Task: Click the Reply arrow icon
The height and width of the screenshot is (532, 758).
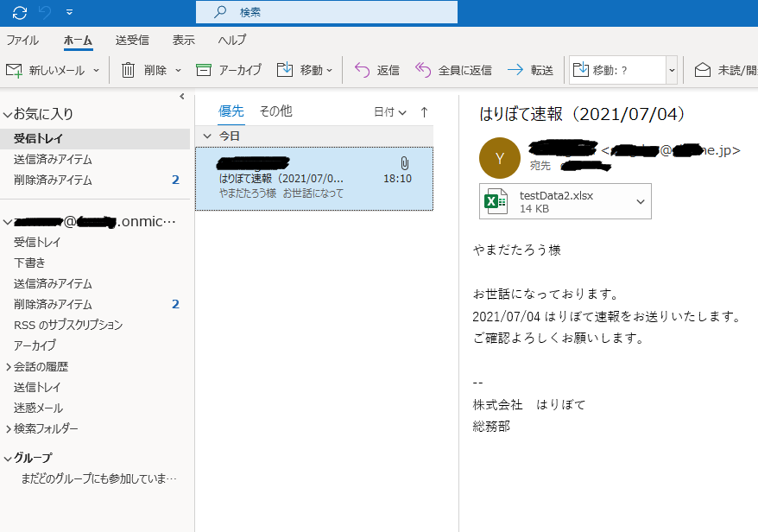Action: point(363,70)
